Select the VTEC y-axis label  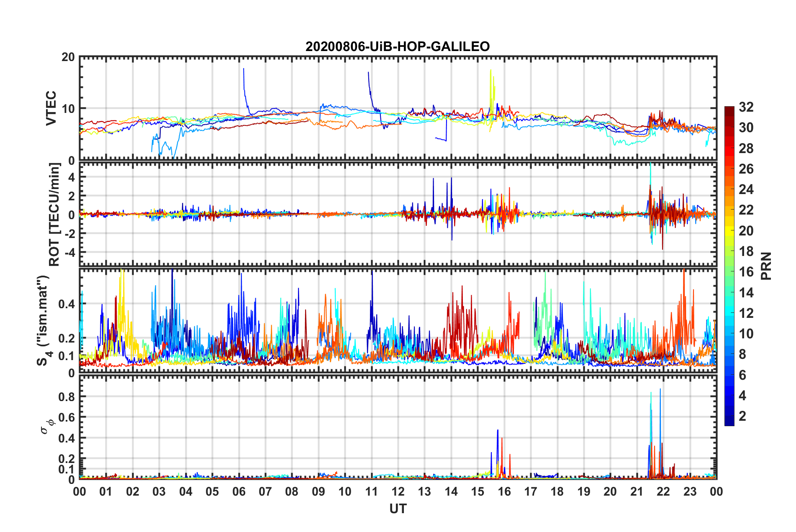[x=51, y=108]
